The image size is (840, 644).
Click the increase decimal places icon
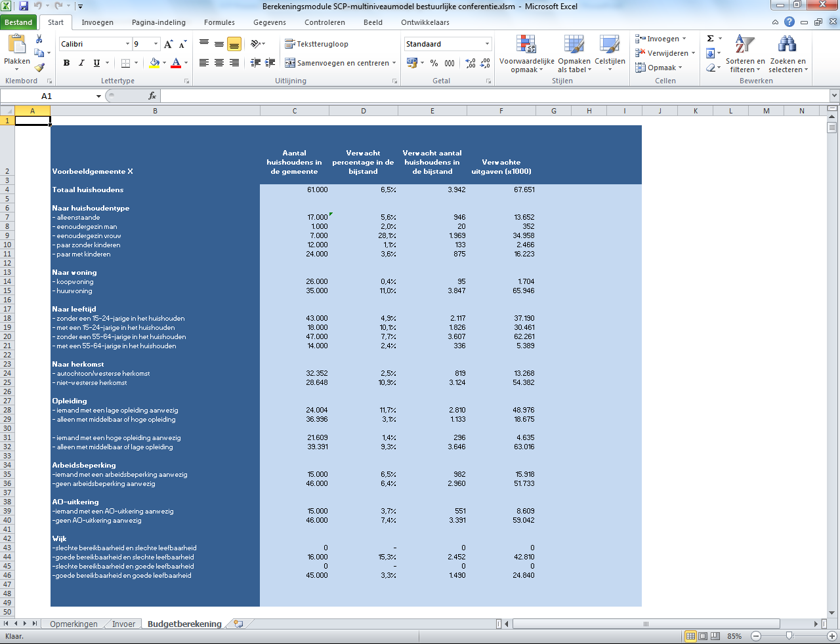click(x=471, y=63)
